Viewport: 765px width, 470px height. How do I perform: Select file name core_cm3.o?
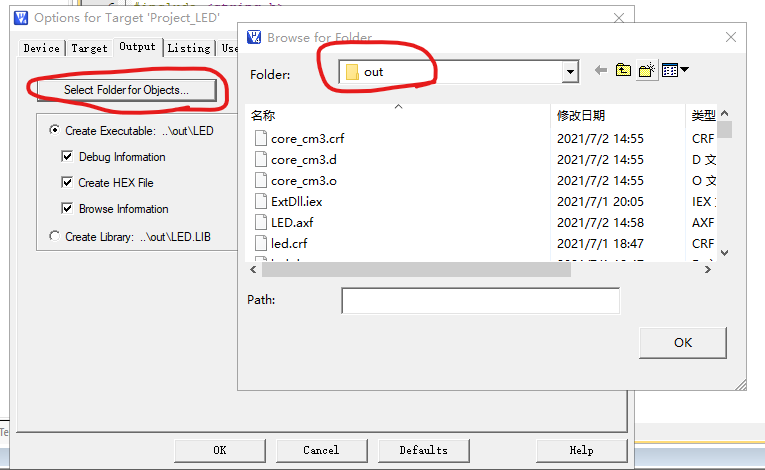(303, 181)
